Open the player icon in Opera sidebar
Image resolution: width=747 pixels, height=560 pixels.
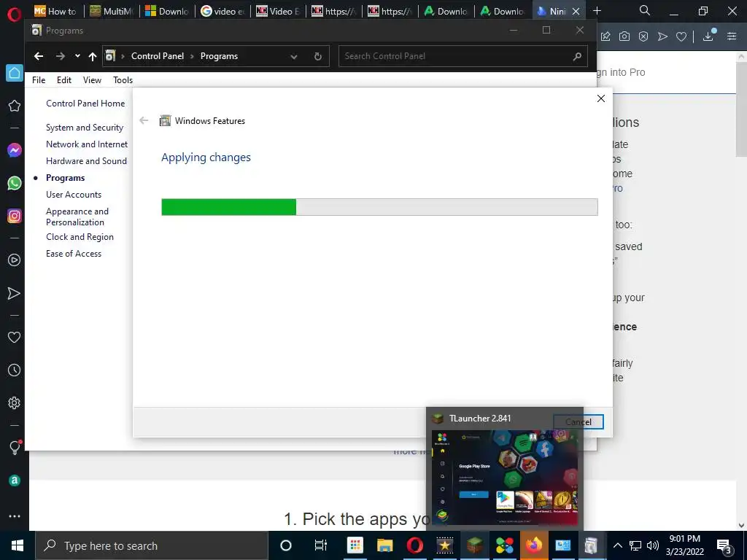[x=15, y=260]
